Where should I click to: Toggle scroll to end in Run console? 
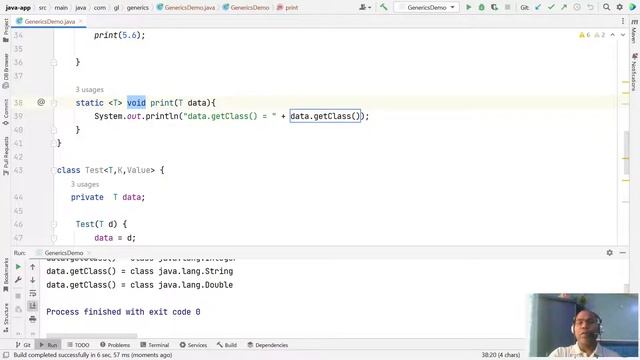[x=33, y=306]
